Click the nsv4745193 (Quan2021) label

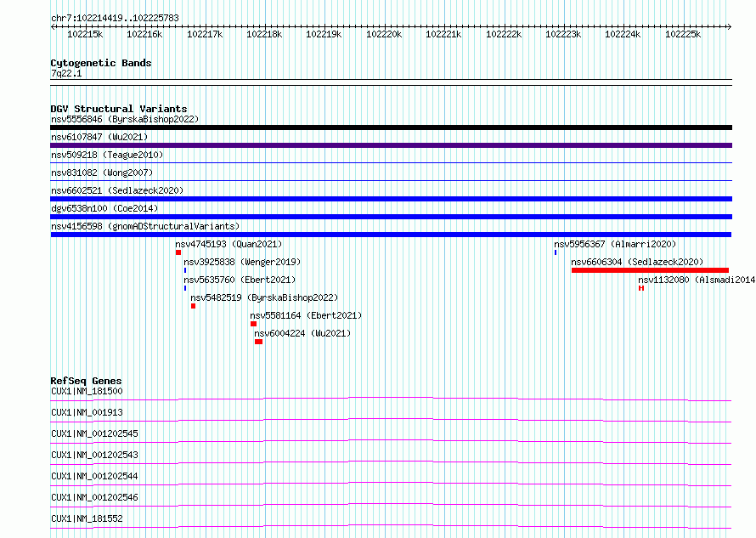[228, 244]
